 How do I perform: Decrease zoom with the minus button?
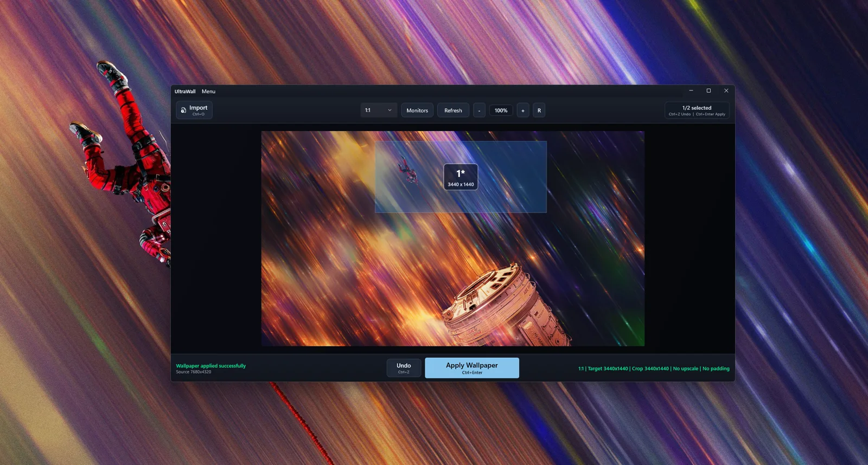tap(479, 110)
